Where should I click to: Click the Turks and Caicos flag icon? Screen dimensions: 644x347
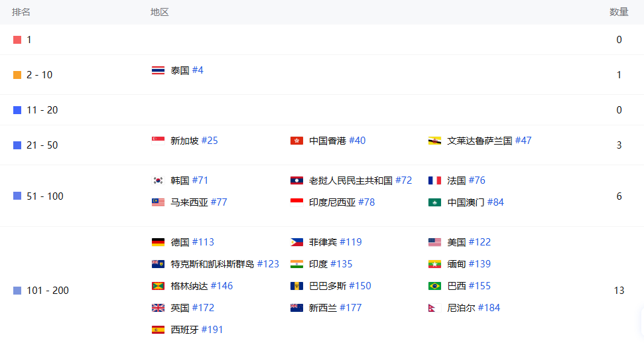click(x=158, y=263)
